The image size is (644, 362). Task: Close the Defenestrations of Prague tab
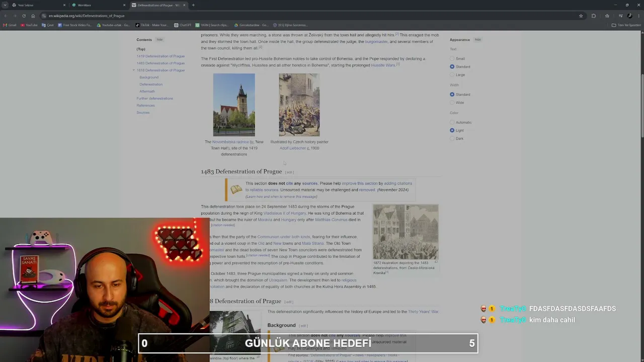click(x=184, y=5)
